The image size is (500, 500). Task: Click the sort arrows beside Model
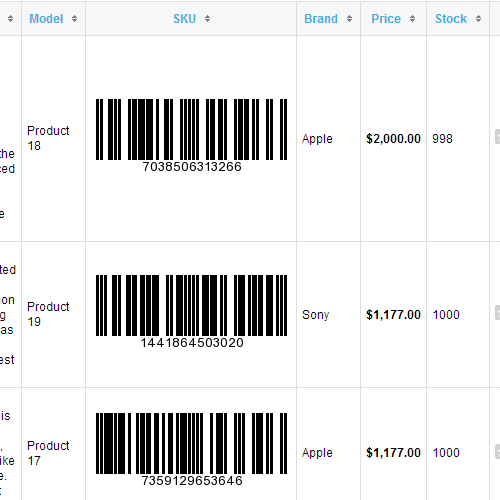74,19
